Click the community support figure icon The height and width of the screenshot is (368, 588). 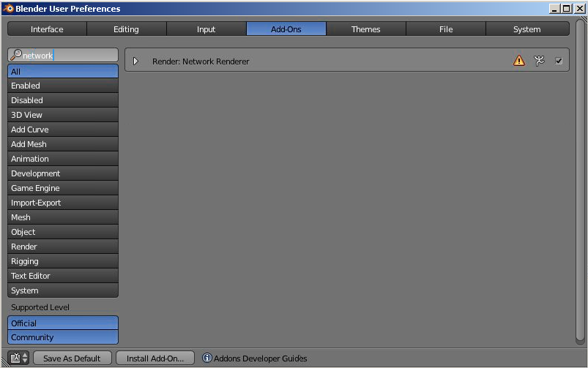coord(539,61)
